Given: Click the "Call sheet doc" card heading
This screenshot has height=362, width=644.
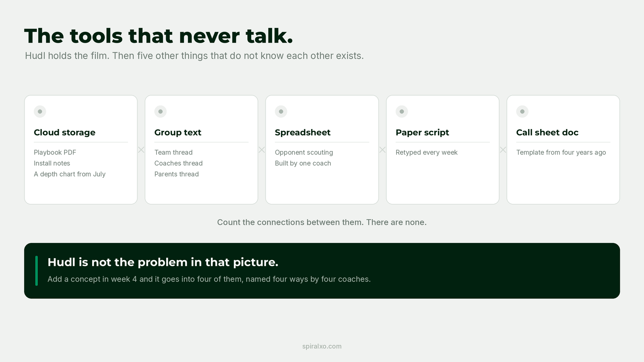Looking at the screenshot, I should pos(547,132).
